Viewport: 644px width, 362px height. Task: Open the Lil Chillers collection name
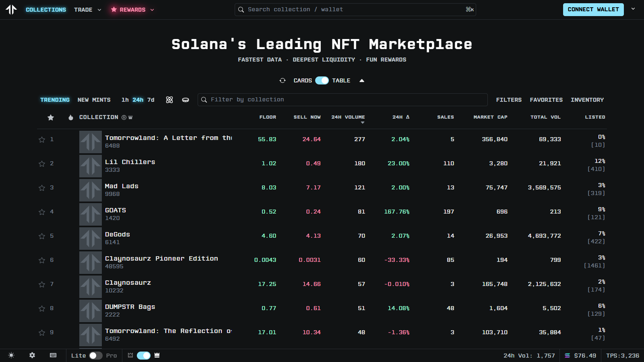(130, 162)
